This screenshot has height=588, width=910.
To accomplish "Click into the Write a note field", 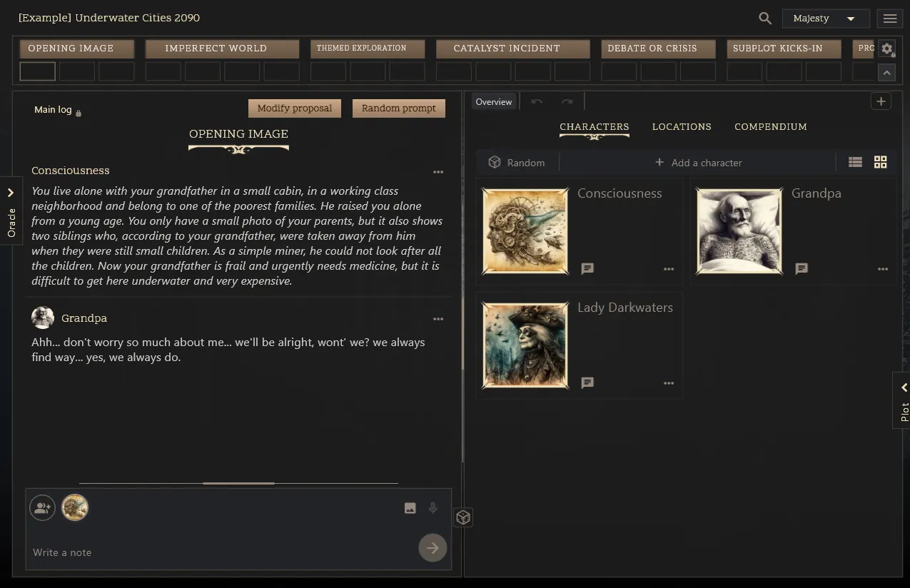I will point(221,552).
